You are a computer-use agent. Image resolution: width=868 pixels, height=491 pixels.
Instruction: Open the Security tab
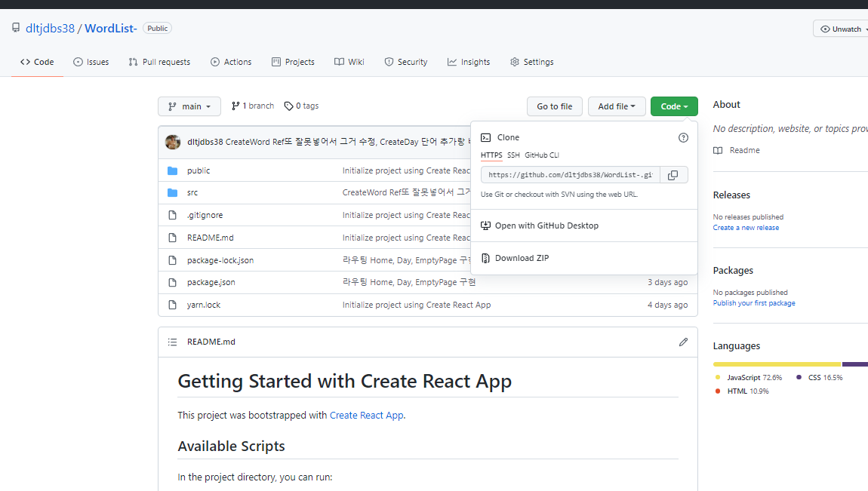pyautogui.click(x=406, y=62)
